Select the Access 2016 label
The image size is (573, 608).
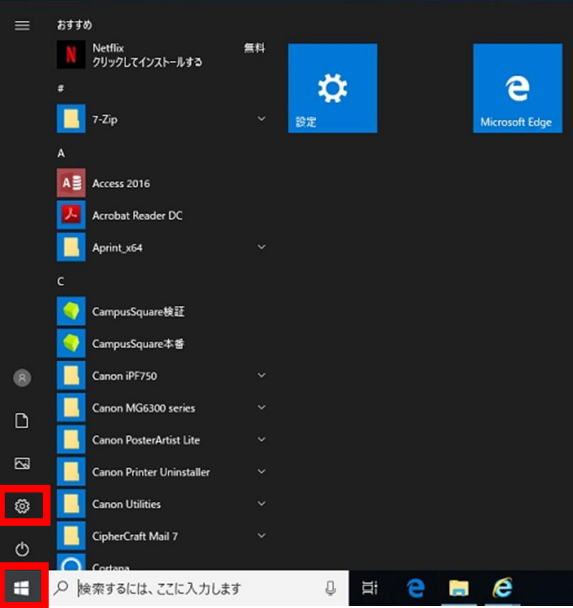(121, 183)
